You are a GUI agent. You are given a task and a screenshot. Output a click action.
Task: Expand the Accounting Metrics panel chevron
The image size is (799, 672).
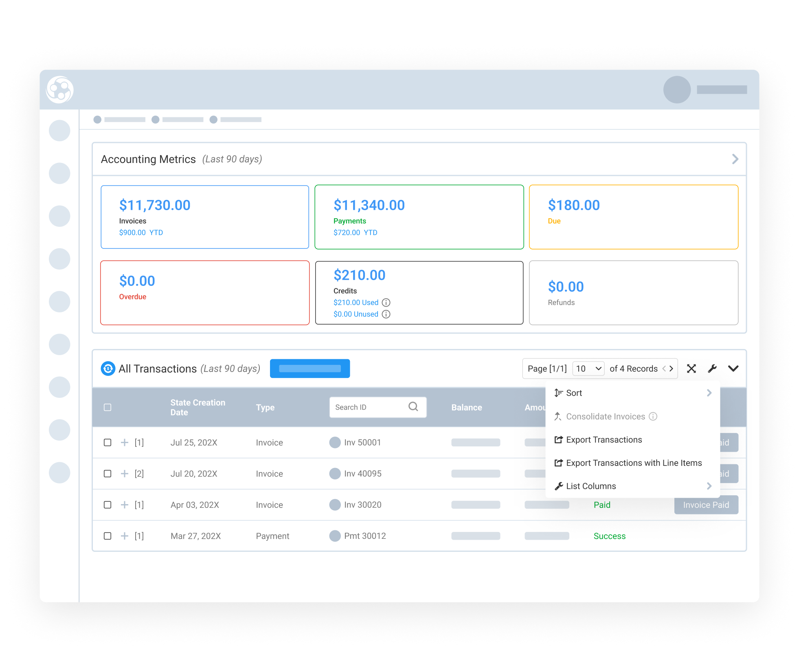point(735,159)
